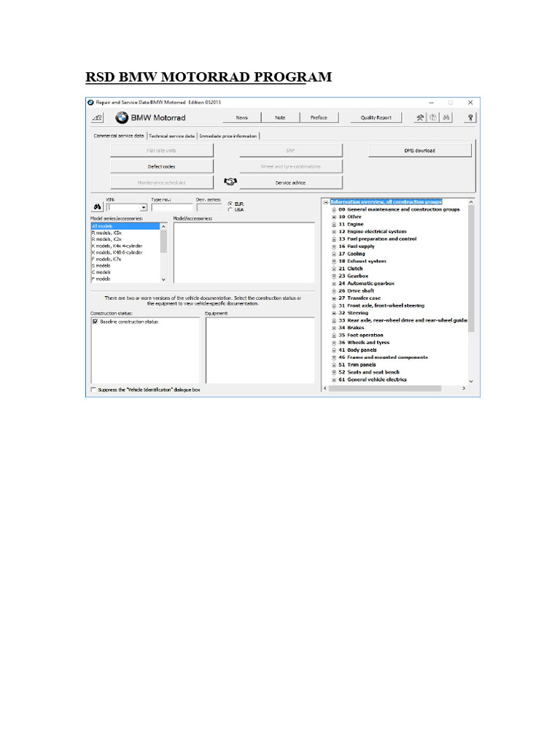
Task: Switch to Commercial service data tab
Action: (x=119, y=136)
